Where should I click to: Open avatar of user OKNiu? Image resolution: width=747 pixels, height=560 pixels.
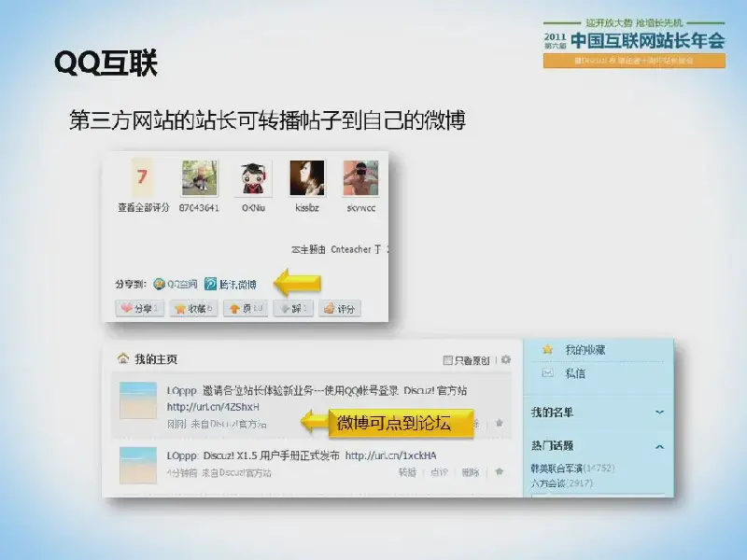click(x=253, y=178)
